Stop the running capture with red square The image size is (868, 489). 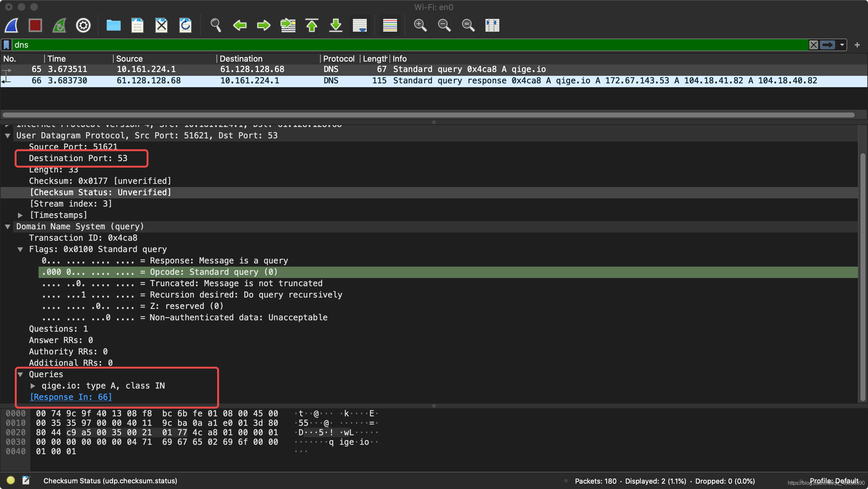[x=35, y=25]
